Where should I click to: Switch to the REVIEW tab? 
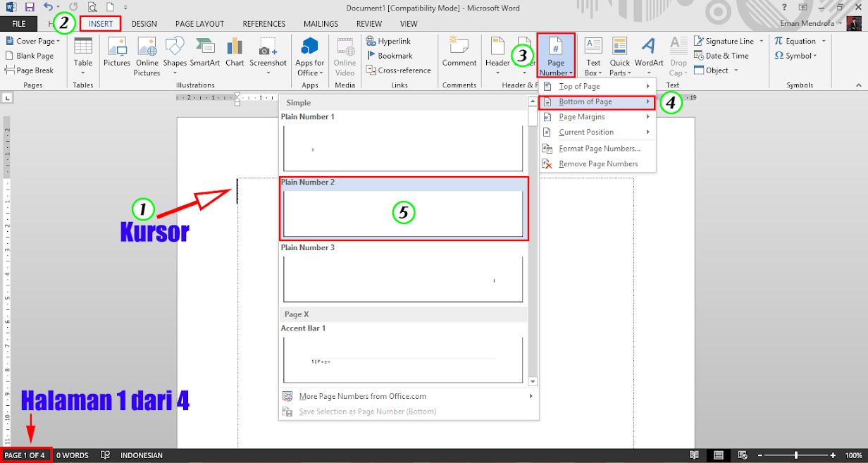(x=369, y=24)
